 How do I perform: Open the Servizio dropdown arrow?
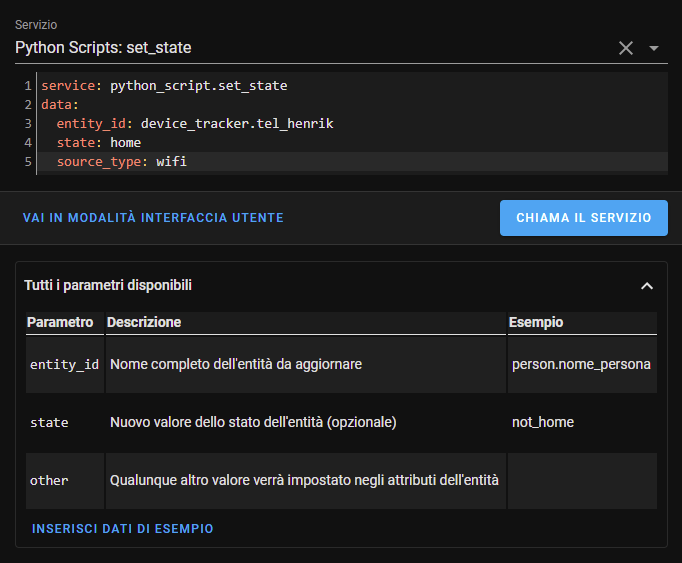click(x=653, y=48)
